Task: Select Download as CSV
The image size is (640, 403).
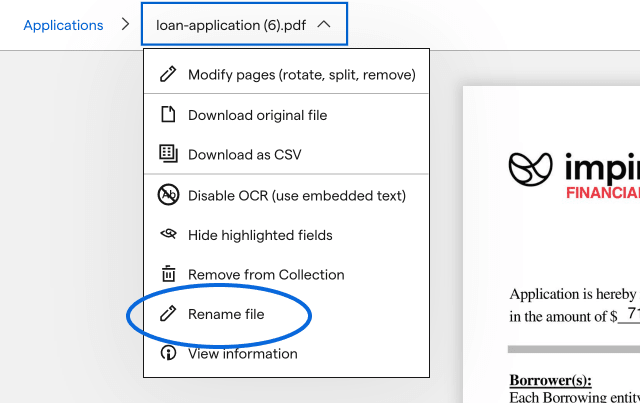Action: pos(286,154)
